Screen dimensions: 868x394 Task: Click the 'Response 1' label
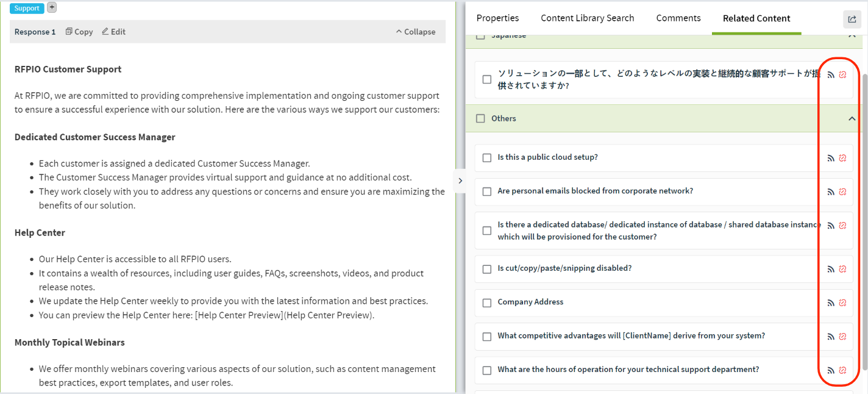tap(35, 32)
